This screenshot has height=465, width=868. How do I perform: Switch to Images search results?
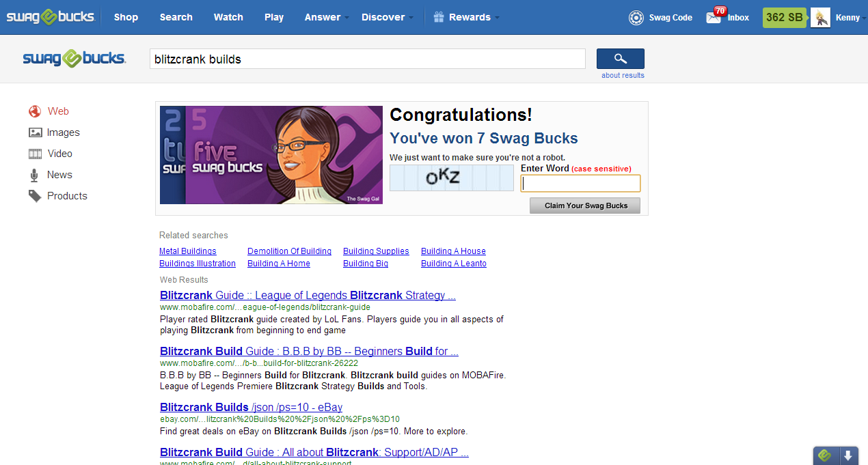point(64,132)
